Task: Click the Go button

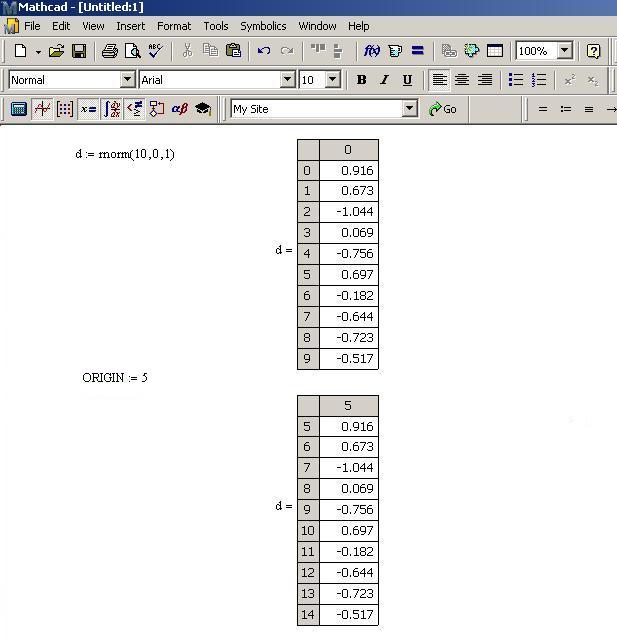Action: (x=442, y=109)
